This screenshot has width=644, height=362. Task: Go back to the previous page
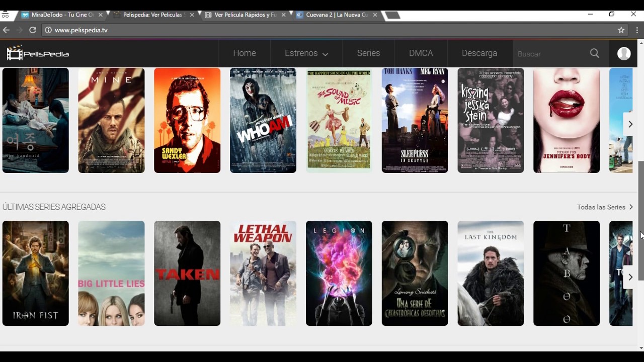[6, 30]
